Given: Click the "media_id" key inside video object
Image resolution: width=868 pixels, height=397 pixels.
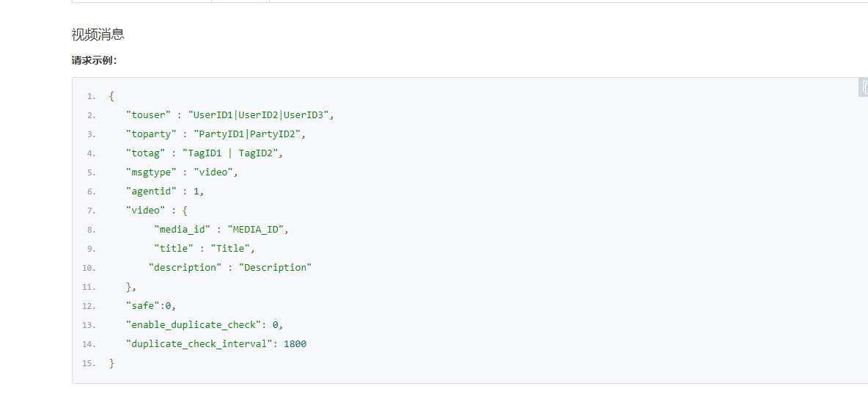Looking at the screenshot, I should [x=183, y=229].
